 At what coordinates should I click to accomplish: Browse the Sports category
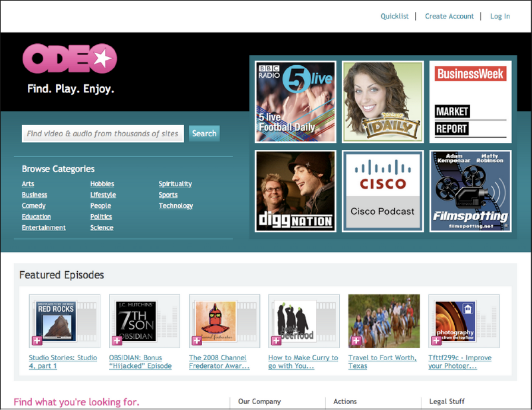(x=168, y=195)
